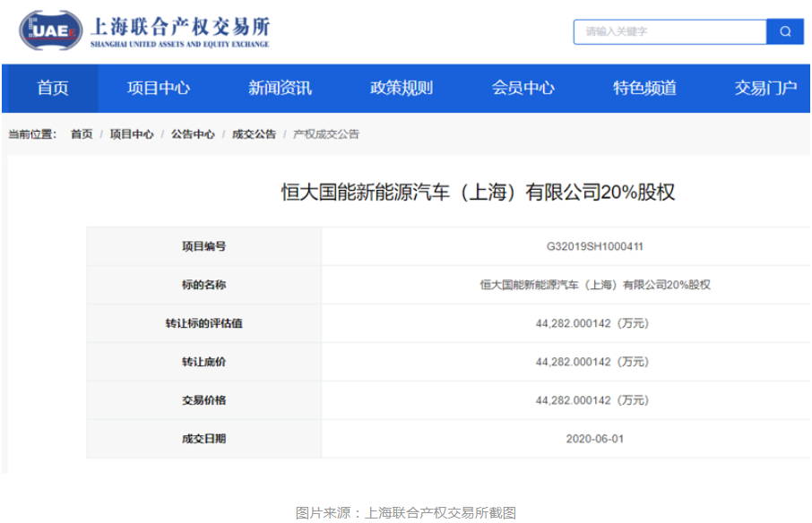Click the 成交日期 row label
The width and height of the screenshot is (812, 523).
[203, 439]
